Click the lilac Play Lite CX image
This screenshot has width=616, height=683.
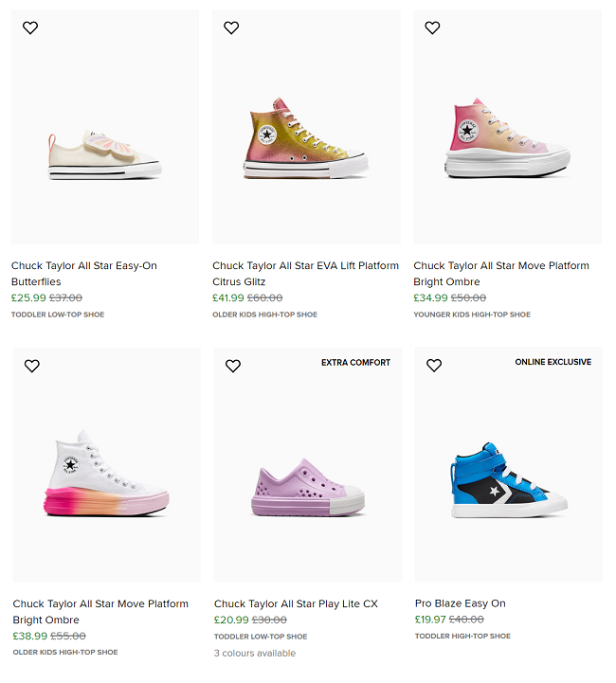coord(307,490)
